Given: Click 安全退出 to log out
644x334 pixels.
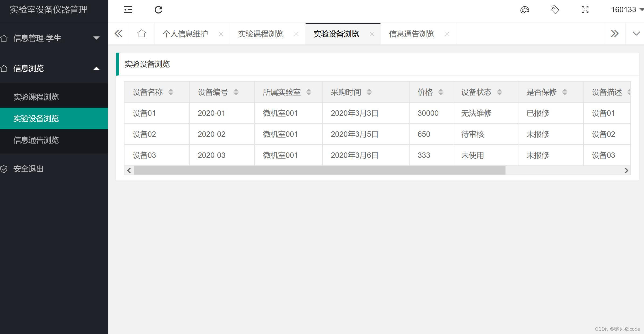Looking at the screenshot, I should pyautogui.click(x=28, y=169).
